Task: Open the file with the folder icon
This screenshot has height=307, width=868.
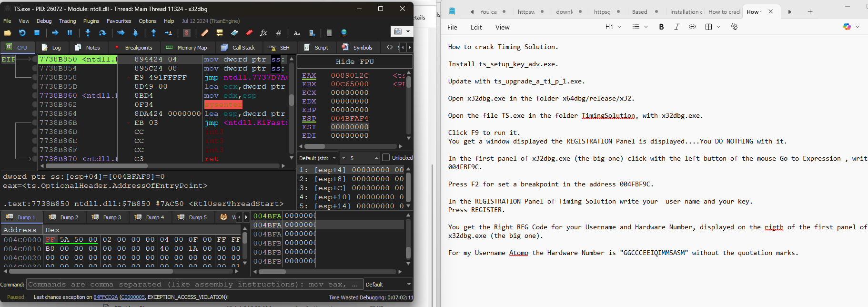Action: 8,33
